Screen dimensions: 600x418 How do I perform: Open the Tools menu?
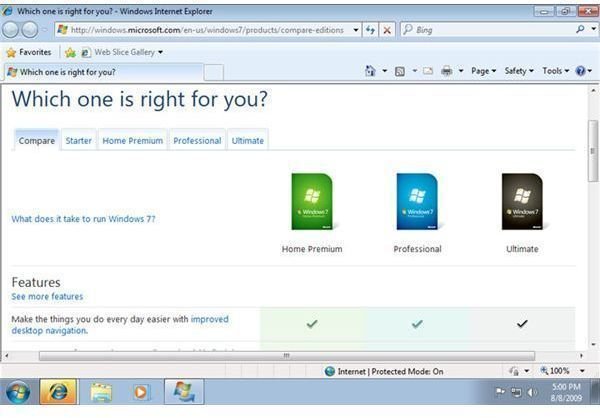(556, 71)
